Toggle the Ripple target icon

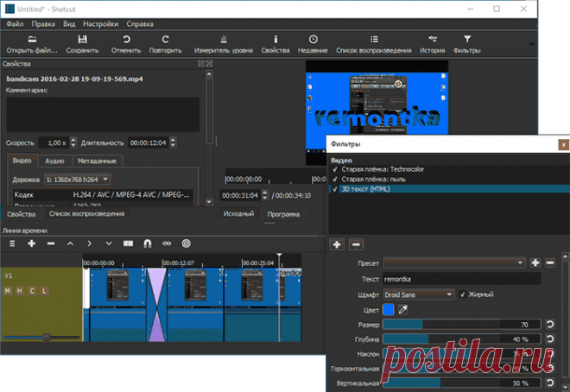click(x=187, y=243)
